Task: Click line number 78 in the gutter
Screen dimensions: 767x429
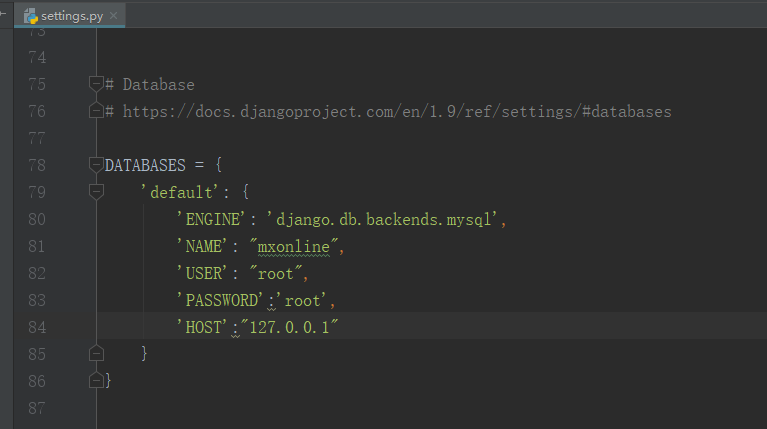Action: click(37, 165)
